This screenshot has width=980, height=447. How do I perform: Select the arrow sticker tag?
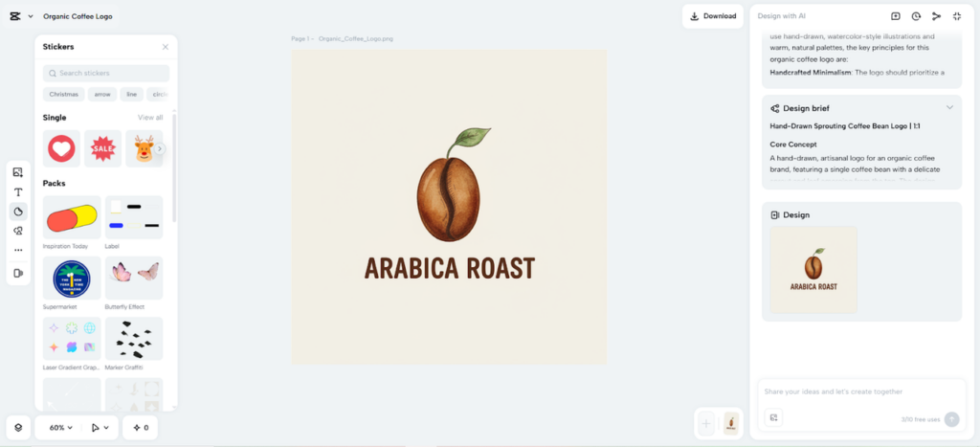point(102,94)
